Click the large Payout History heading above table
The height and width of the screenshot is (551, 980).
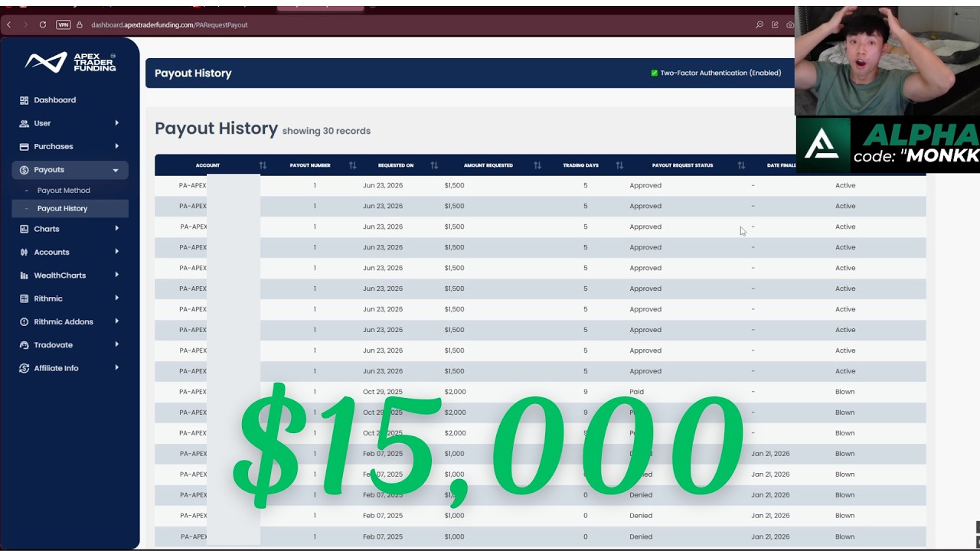point(216,129)
